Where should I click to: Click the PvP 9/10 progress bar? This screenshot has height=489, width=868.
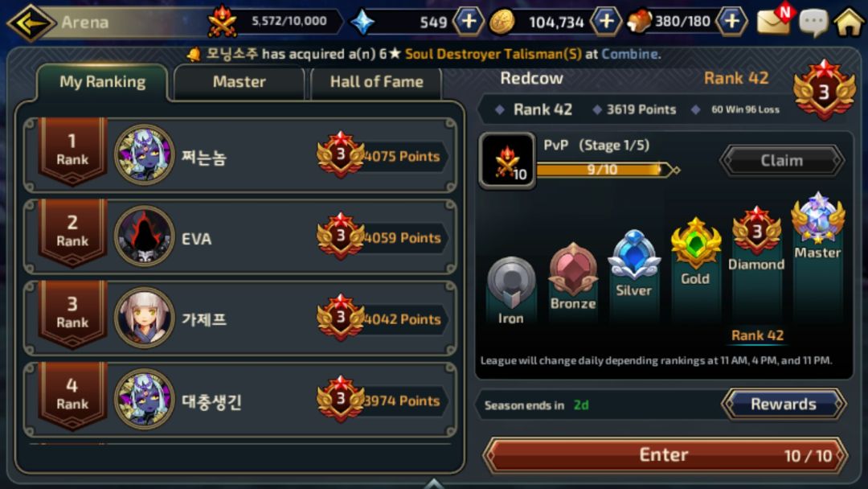click(604, 170)
